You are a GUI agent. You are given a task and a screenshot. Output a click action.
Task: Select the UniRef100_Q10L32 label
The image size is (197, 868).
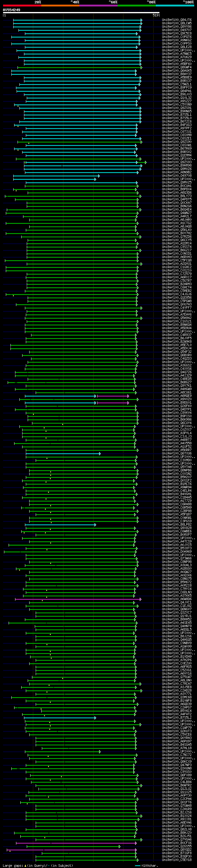[177, 98]
